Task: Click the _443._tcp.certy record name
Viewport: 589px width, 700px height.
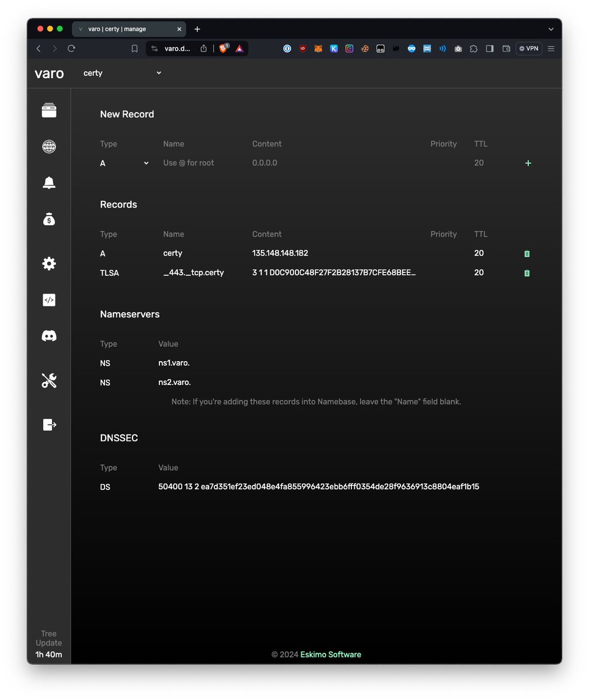Action: [x=194, y=273]
